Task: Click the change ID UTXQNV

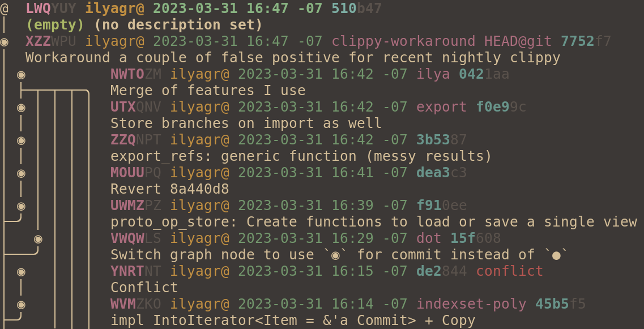Action: 136,107
